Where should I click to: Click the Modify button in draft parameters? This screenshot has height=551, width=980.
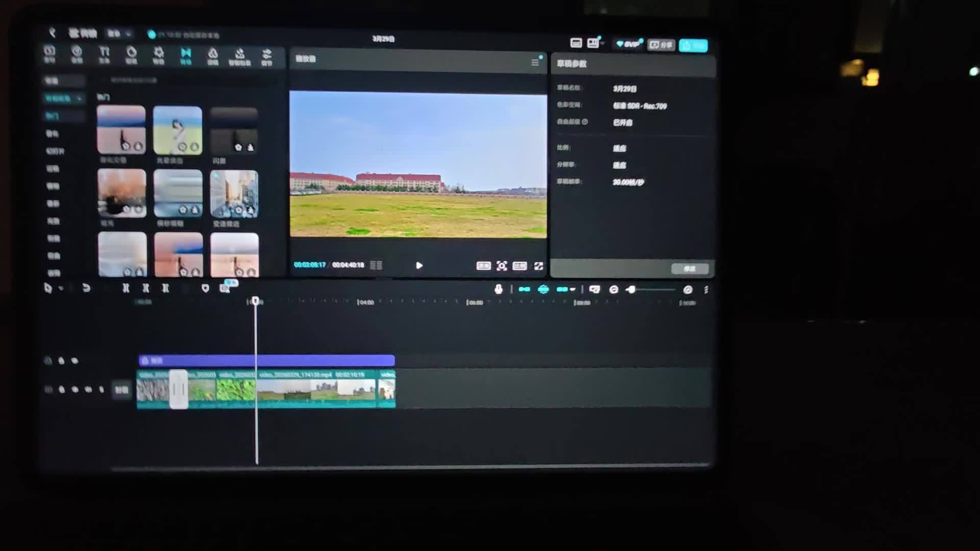pyautogui.click(x=690, y=269)
